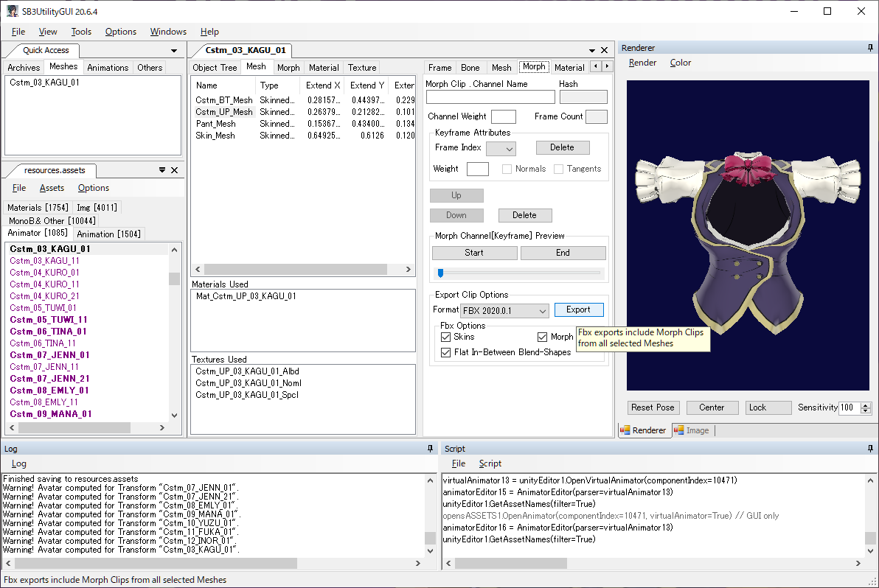
Task: Close the Cstm_03_KAGU_01 editor tab
Action: point(605,50)
